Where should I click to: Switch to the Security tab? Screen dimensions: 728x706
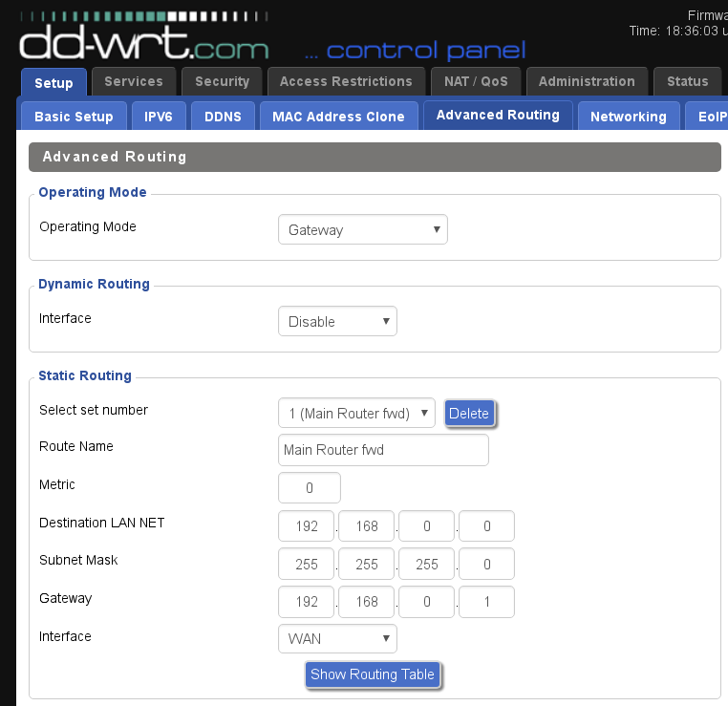[222, 81]
